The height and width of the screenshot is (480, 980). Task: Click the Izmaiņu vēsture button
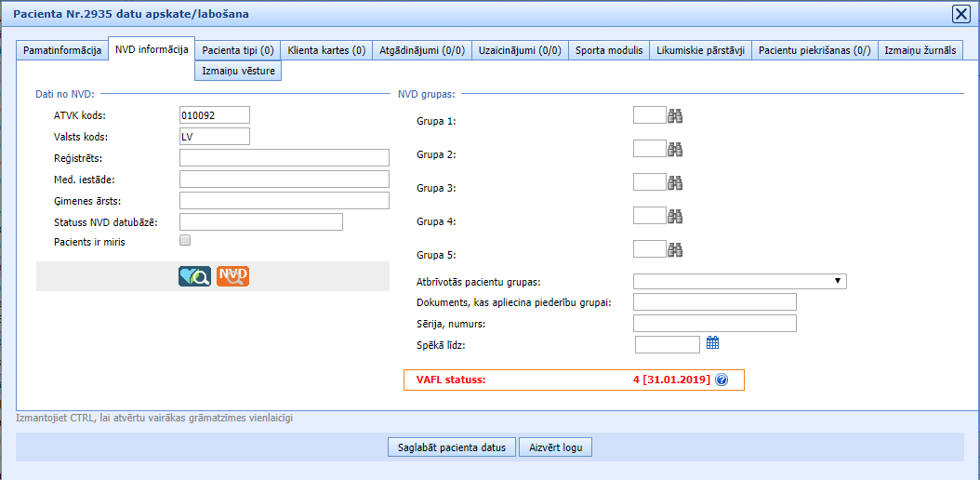point(238,71)
